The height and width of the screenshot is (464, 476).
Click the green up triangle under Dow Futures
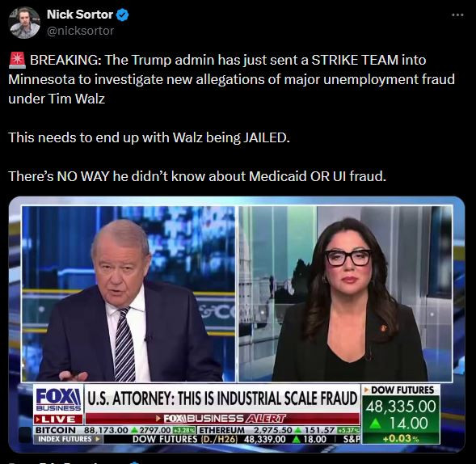coord(375,423)
